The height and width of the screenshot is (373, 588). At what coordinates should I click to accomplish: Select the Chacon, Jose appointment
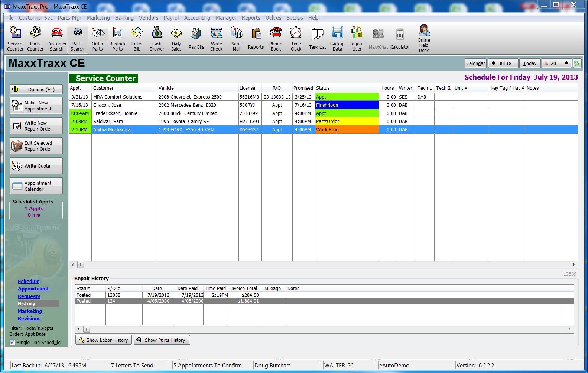323,105
